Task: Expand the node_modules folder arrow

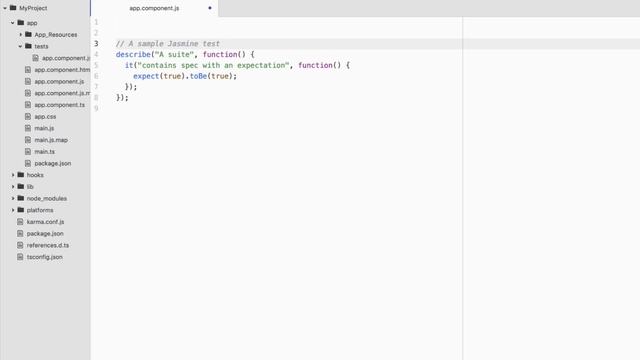Action: (13, 198)
